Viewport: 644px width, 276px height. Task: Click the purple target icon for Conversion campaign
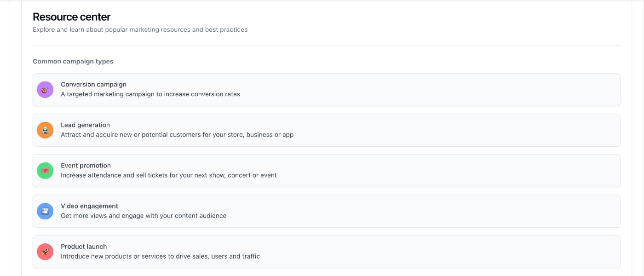[45, 90]
